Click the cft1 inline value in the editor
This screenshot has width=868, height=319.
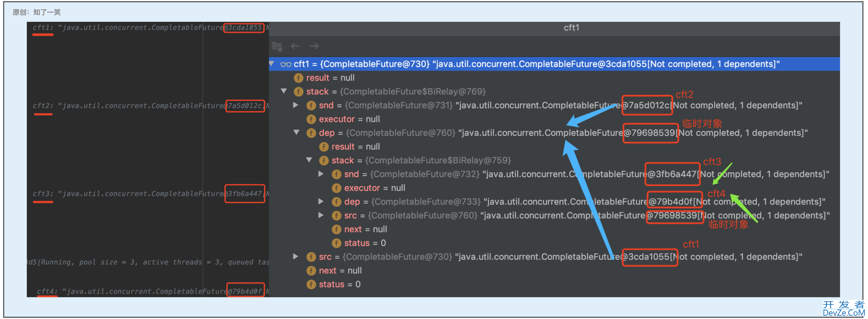coord(151,28)
